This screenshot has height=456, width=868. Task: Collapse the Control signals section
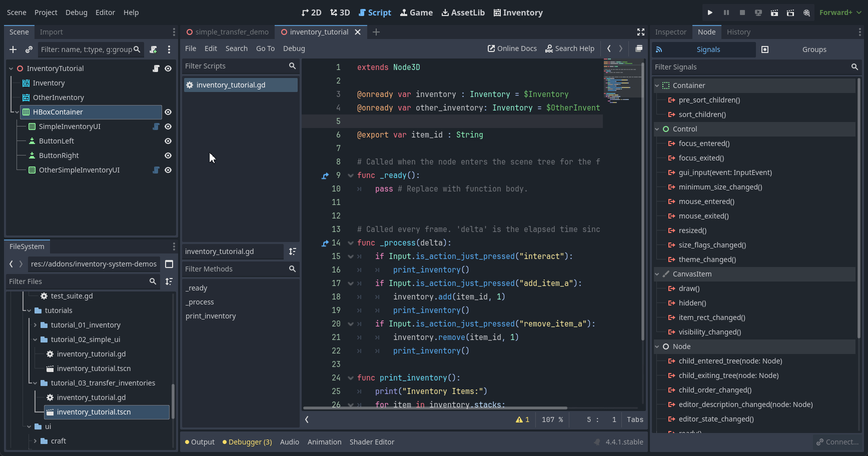pos(657,129)
